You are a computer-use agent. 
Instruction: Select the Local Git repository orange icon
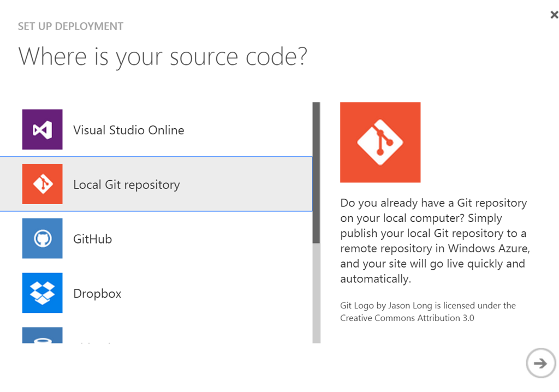[x=42, y=184]
